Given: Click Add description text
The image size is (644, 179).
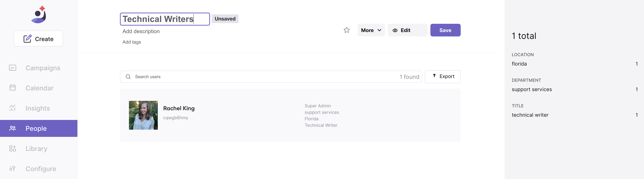Looking at the screenshot, I should click(141, 31).
